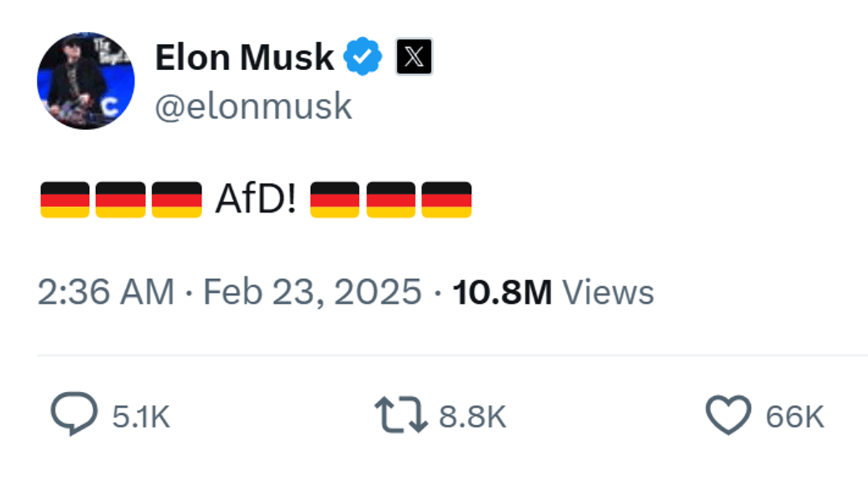Screen dimensions: 868x488
Task: Click the 5.1K replies count
Action: [x=141, y=417]
